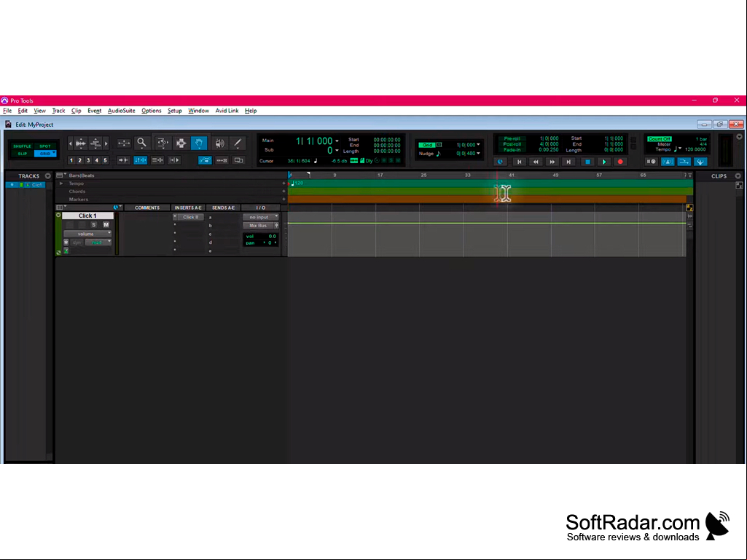Click the Layered Editing icon

point(239,160)
